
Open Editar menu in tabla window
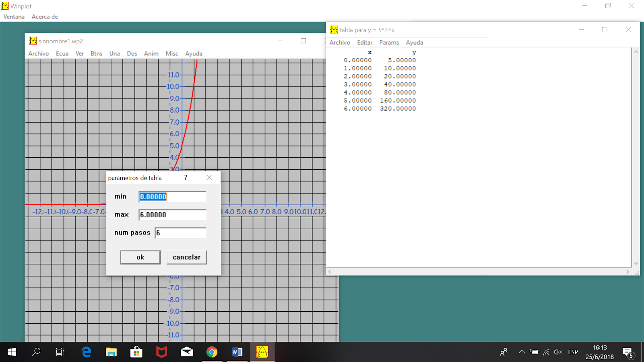365,43
